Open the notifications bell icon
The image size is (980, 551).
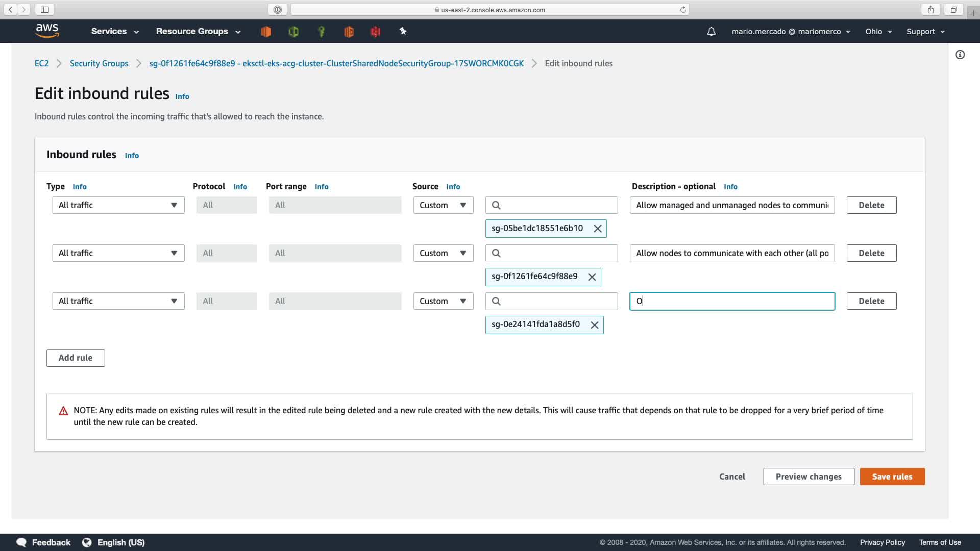click(711, 32)
